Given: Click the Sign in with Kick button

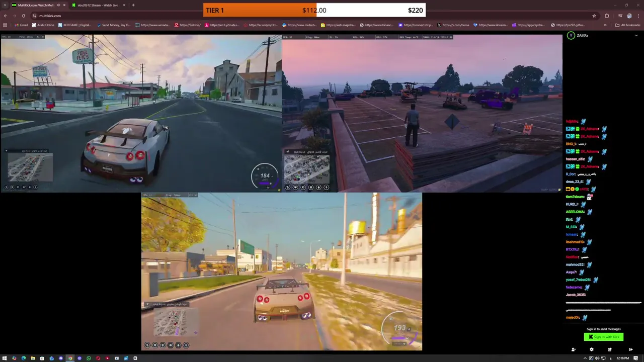Looking at the screenshot, I should coord(603,337).
